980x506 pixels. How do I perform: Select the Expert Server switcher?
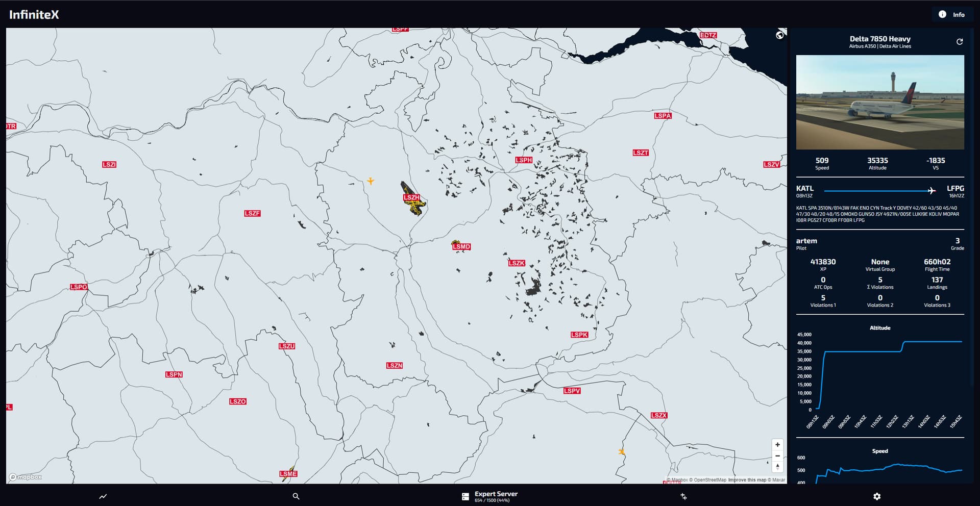coord(490,496)
